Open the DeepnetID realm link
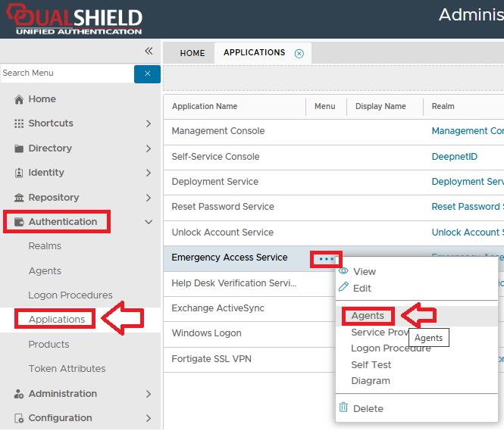Image resolution: width=504 pixels, height=431 pixels. pos(453,157)
